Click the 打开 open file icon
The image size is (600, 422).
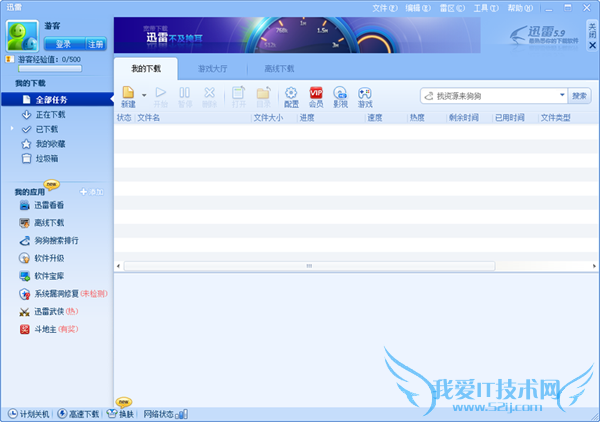click(x=238, y=97)
